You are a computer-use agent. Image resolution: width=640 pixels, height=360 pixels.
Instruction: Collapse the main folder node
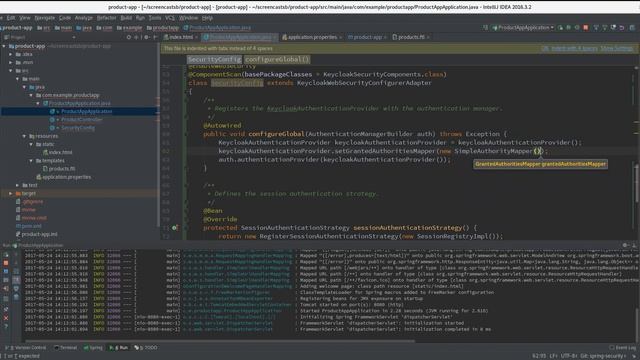click(18, 79)
